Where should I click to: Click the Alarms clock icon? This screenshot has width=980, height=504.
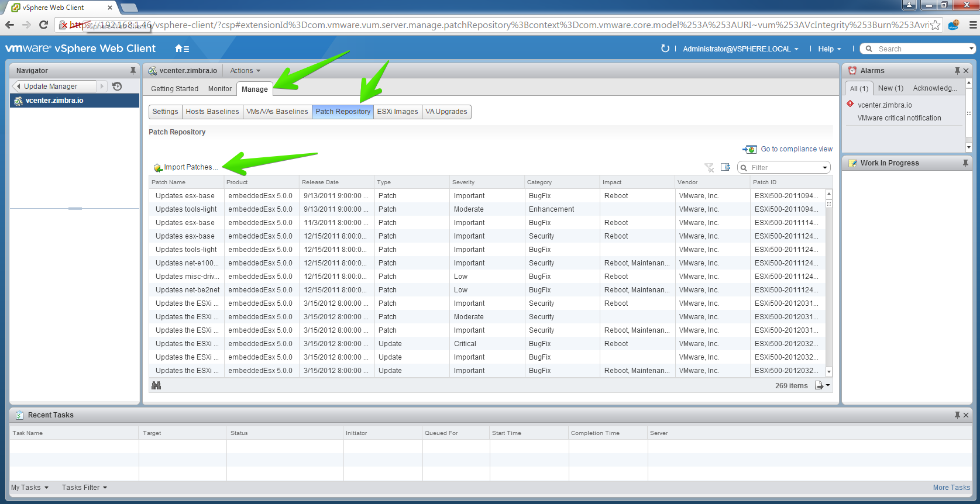[852, 71]
